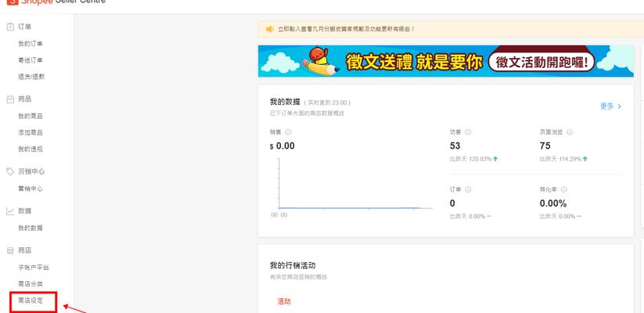Screen dimensions: 644x313
Task: Open 子帐户平台 in the sidebar
Action: click(34, 268)
